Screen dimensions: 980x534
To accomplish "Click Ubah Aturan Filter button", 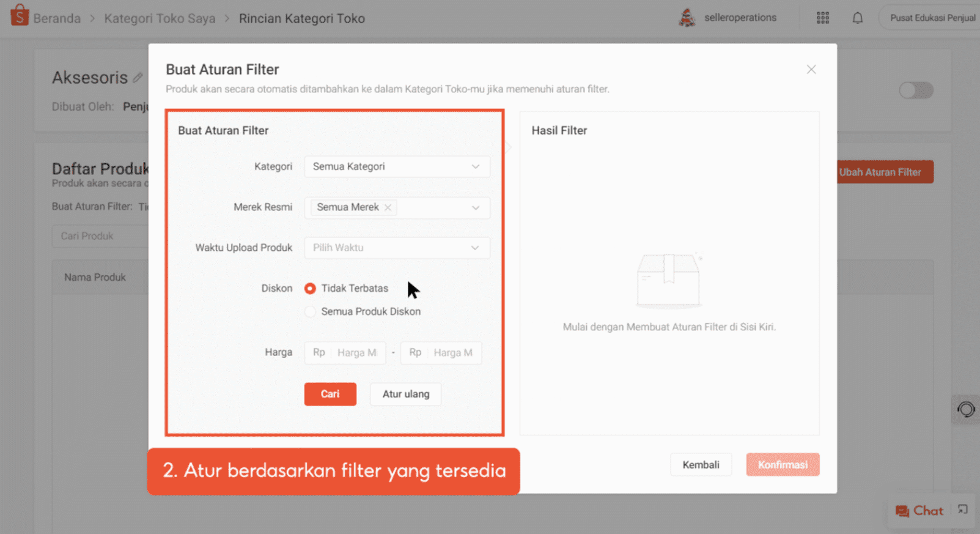I will (884, 172).
